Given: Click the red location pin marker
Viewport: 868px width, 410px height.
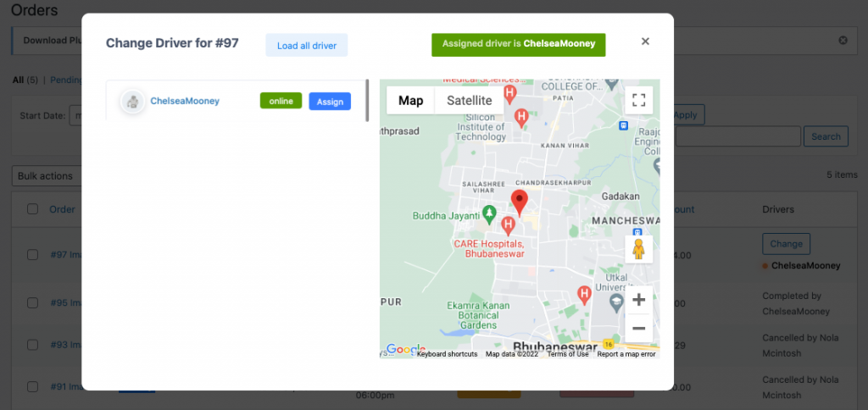Looking at the screenshot, I should (x=520, y=202).
